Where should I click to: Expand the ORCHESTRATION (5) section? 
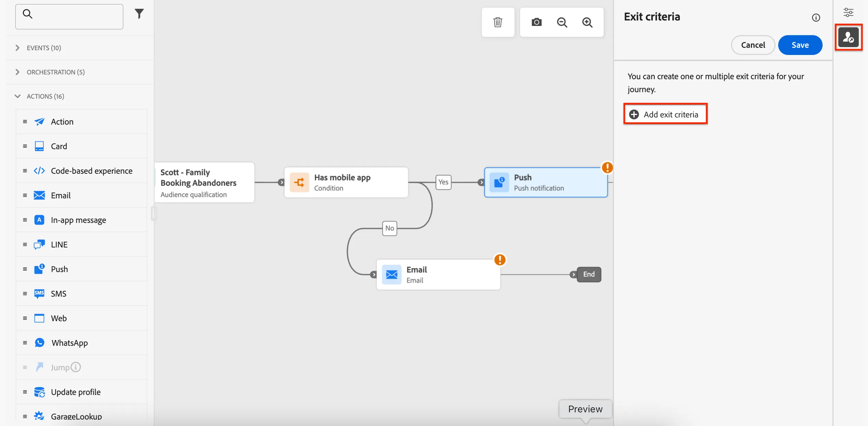(x=50, y=72)
